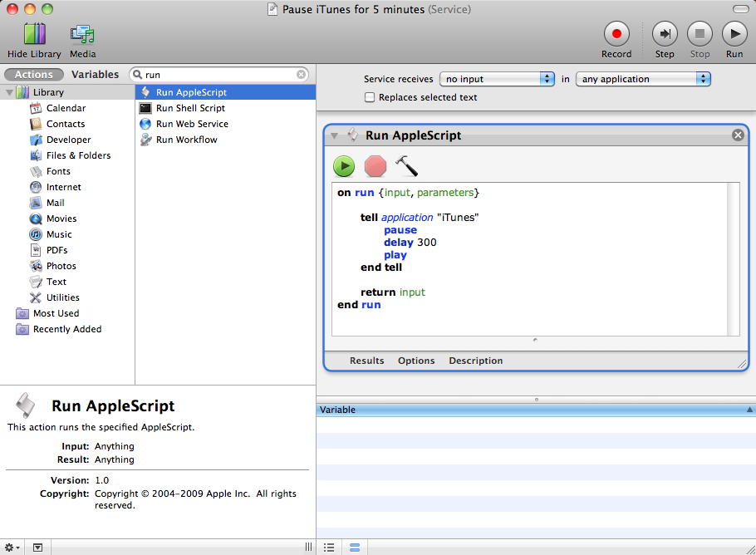Click the Hide Library icon
Image resolution: width=756 pixels, height=555 pixels.
34,35
